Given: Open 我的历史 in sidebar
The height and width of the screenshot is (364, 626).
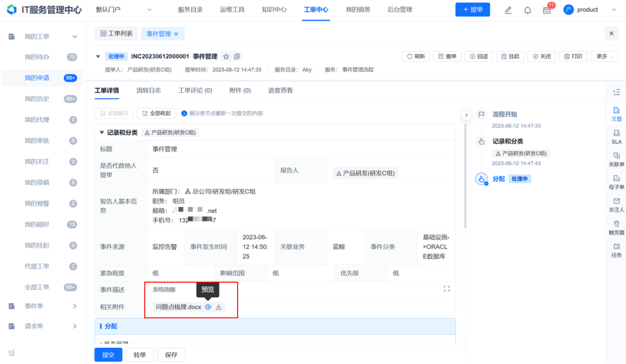Looking at the screenshot, I should click(42, 99).
